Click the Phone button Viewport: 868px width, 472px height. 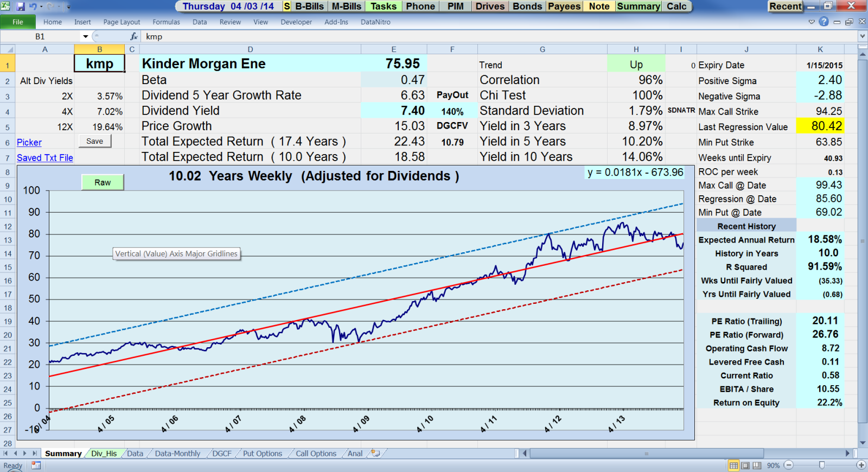click(420, 7)
